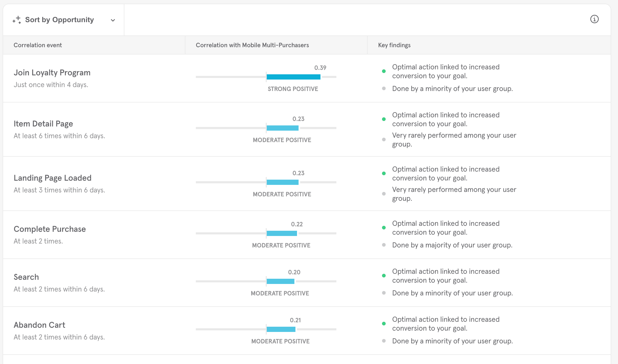Toggle the gray marker beside 'Done by a majority of your user group'
Viewport: 618px width, 364px height.
point(384,245)
